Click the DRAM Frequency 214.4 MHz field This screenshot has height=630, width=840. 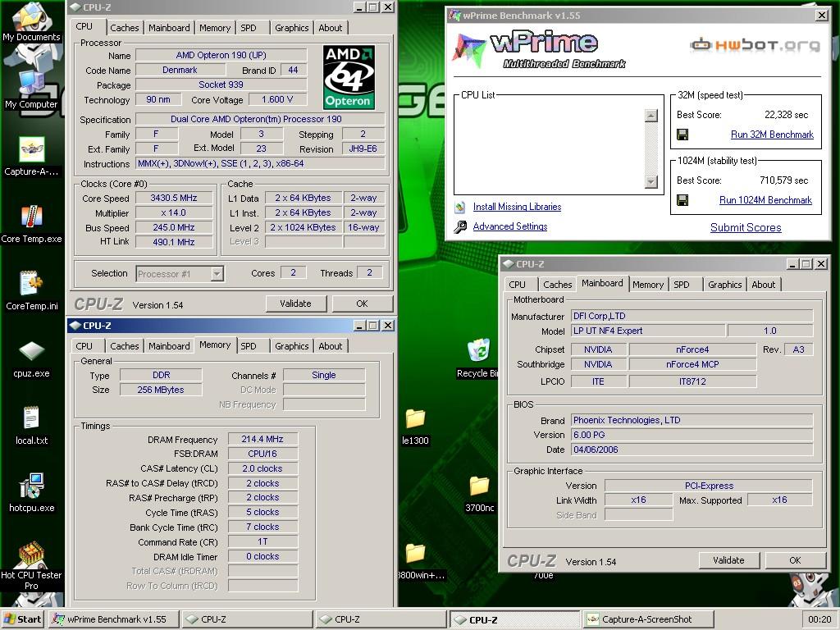point(262,440)
